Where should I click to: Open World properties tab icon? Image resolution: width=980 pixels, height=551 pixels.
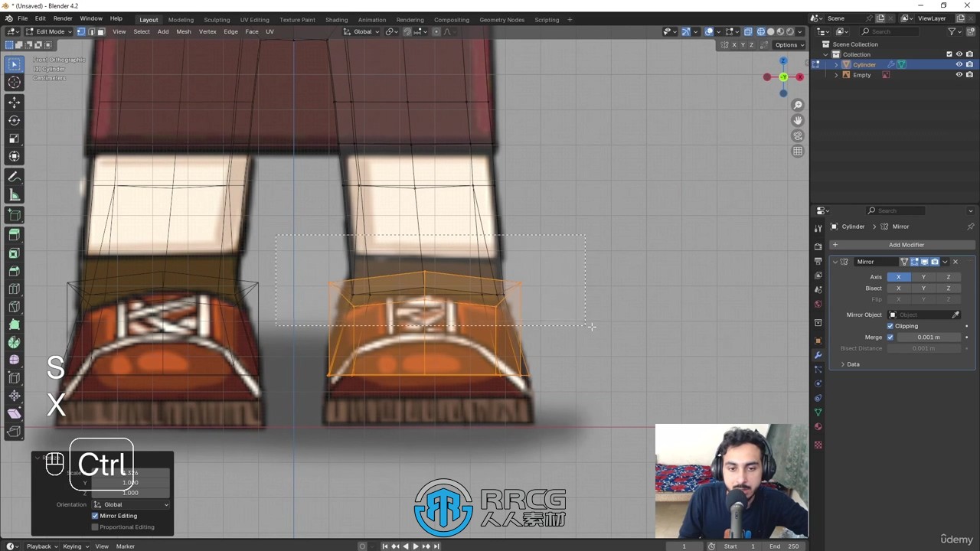coord(818,305)
